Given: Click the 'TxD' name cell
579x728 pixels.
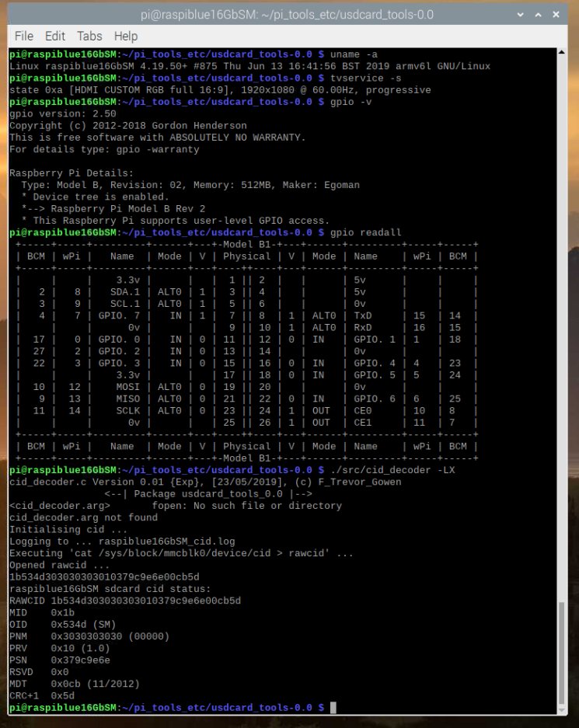Looking at the screenshot, I should 363,315.
